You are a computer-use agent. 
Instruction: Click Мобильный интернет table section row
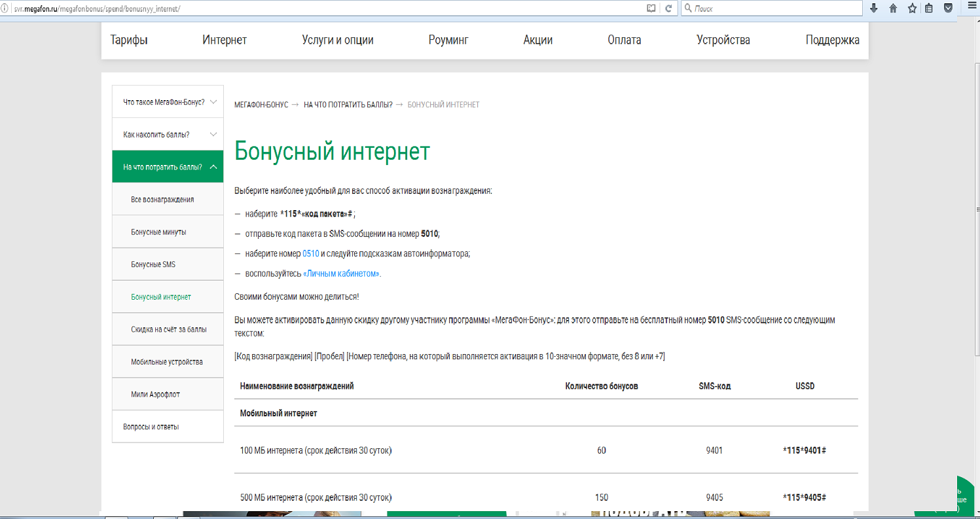click(546, 413)
